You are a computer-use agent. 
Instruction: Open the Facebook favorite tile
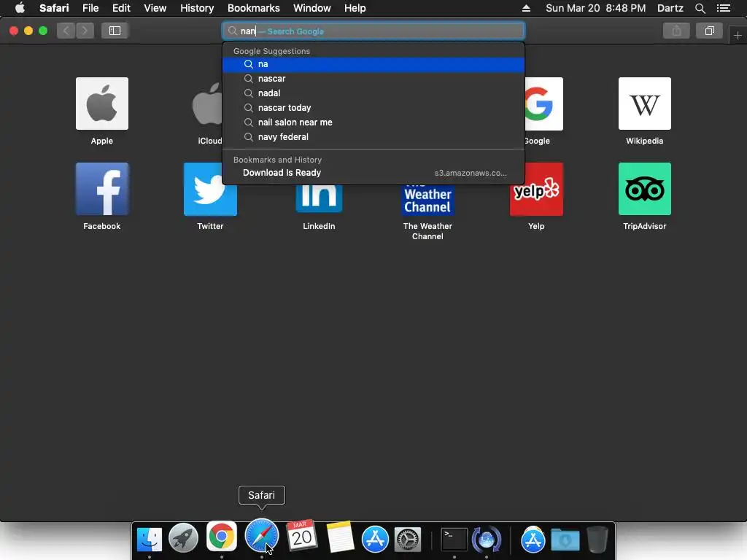point(102,189)
